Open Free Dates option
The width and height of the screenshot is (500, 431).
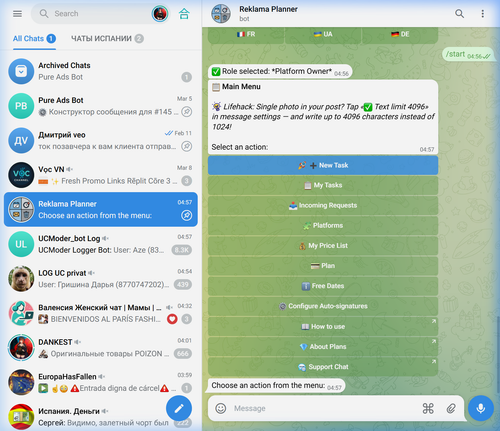point(323,286)
